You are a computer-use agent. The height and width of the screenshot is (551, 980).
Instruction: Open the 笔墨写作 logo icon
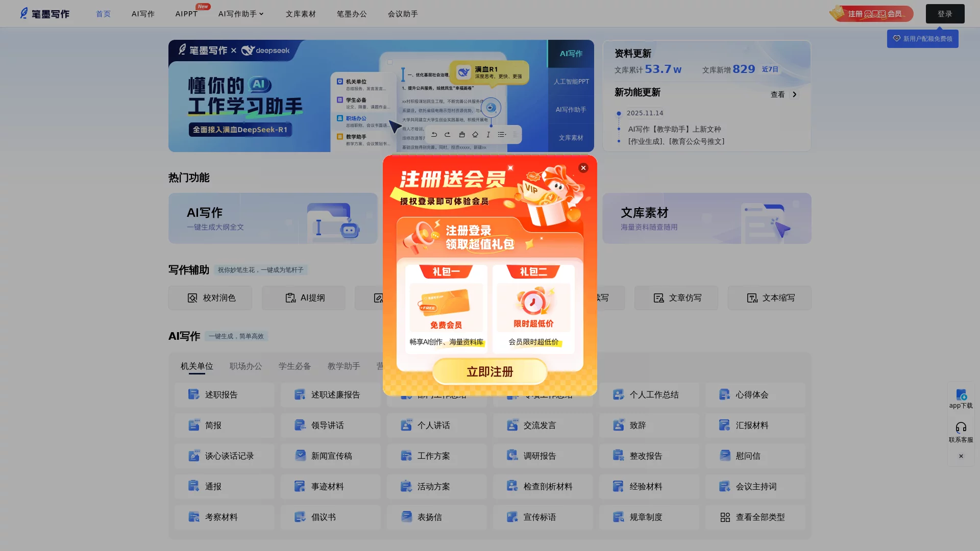coord(22,13)
